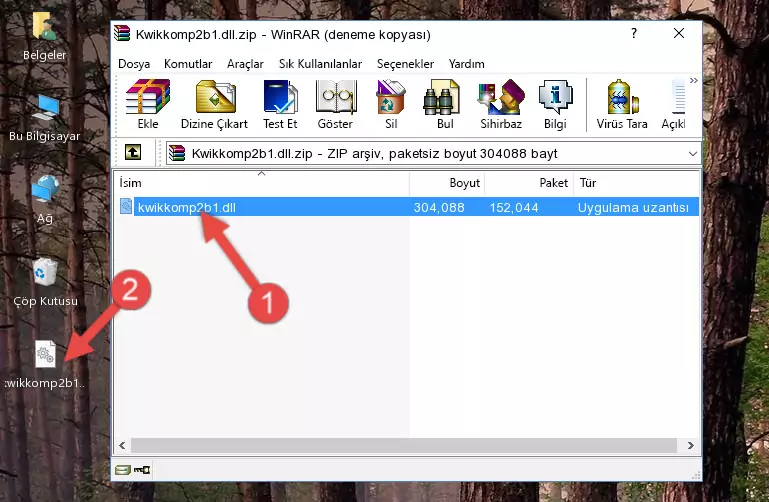Click the archive path address field
Image resolution: width=769 pixels, height=502 pixels.
433,154
